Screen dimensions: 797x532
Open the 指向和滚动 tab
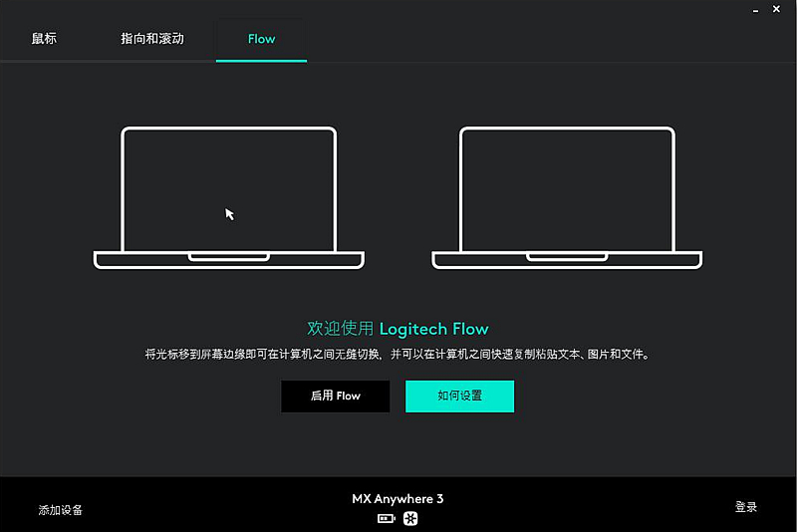pos(152,39)
